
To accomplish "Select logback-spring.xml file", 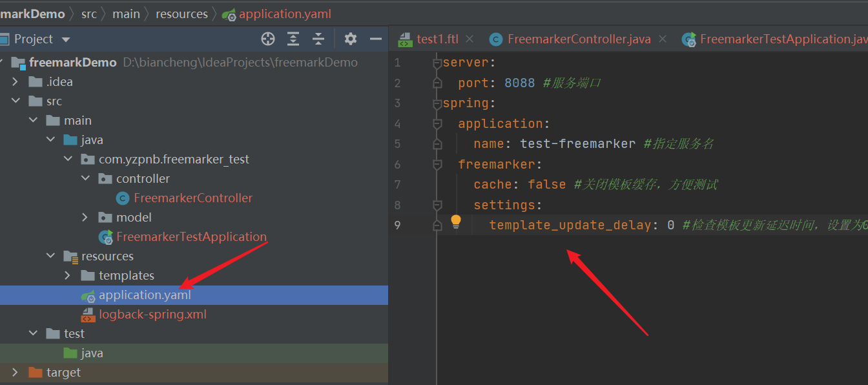I will coord(152,315).
